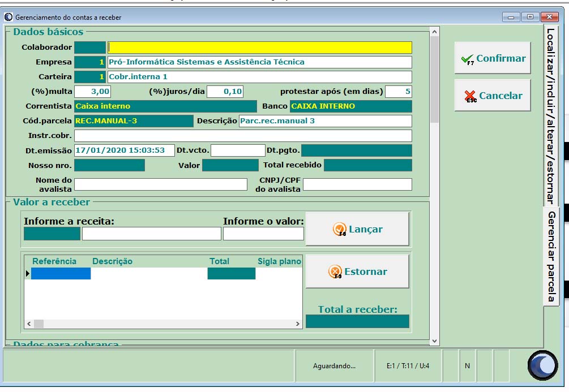
Task: Click the protestar após field showing 5
Action: (399, 92)
